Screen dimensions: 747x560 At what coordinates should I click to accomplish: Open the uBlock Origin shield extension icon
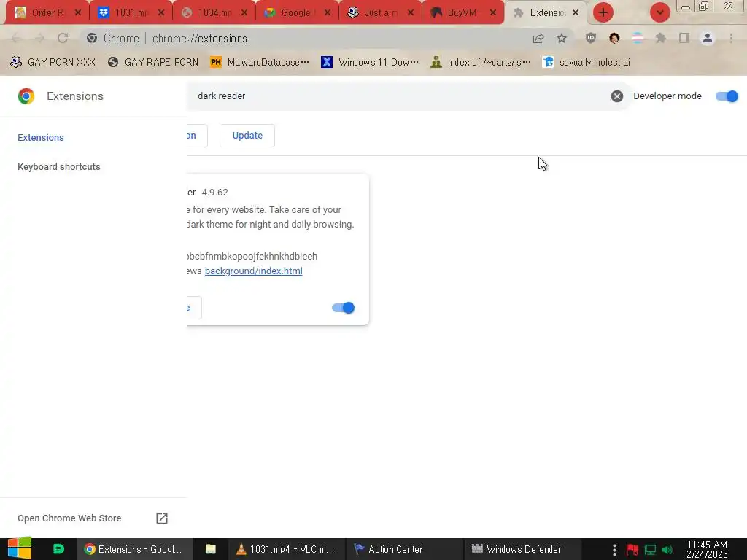591,38
